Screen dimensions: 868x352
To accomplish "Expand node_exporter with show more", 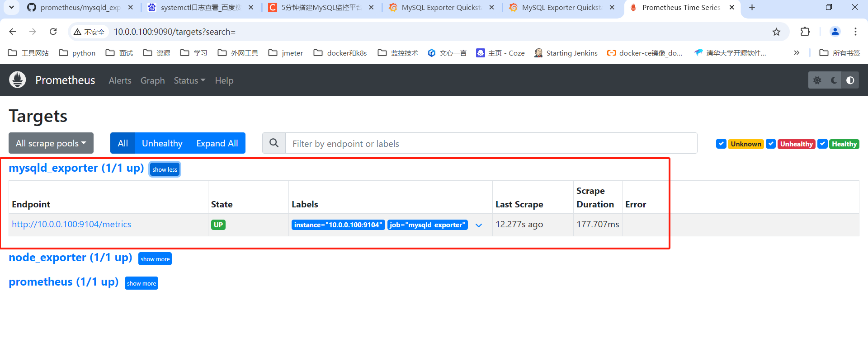I will tap(155, 259).
